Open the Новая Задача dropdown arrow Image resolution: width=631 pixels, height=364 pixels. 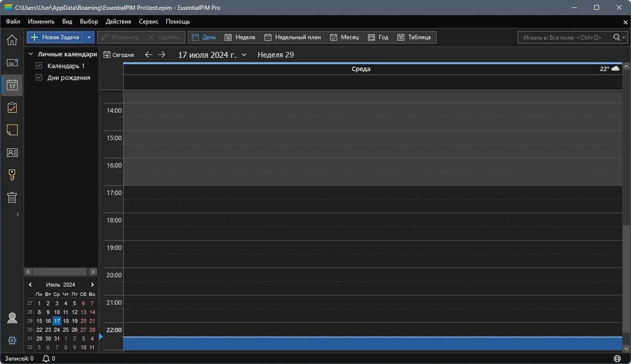pos(89,37)
